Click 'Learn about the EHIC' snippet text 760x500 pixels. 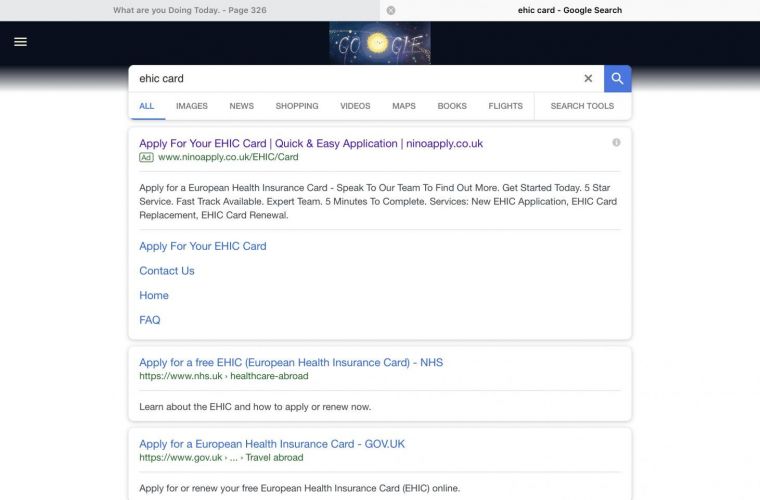255,407
